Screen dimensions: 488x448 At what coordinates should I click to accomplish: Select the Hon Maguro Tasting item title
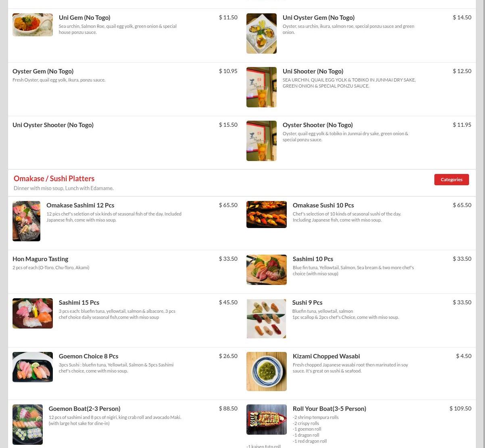[x=40, y=259]
